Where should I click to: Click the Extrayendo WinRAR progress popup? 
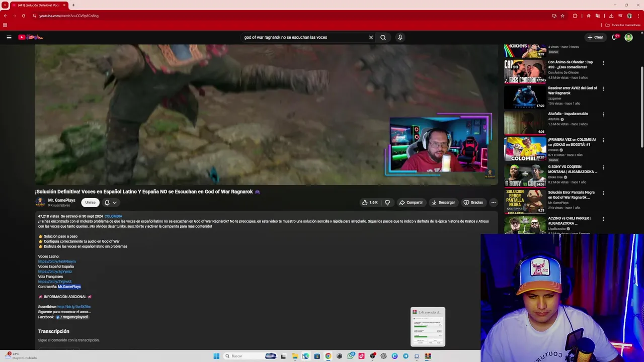(x=428, y=327)
